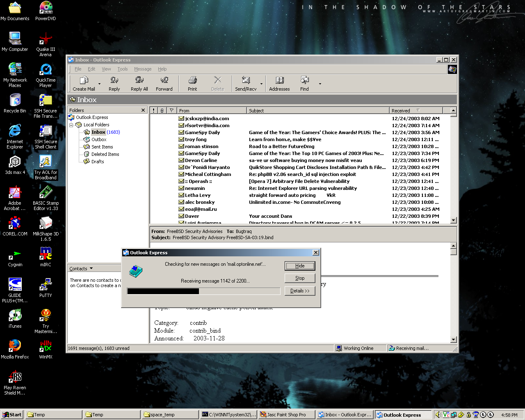Sort by priority column header
This screenshot has width=525, height=420.
pos(154,110)
